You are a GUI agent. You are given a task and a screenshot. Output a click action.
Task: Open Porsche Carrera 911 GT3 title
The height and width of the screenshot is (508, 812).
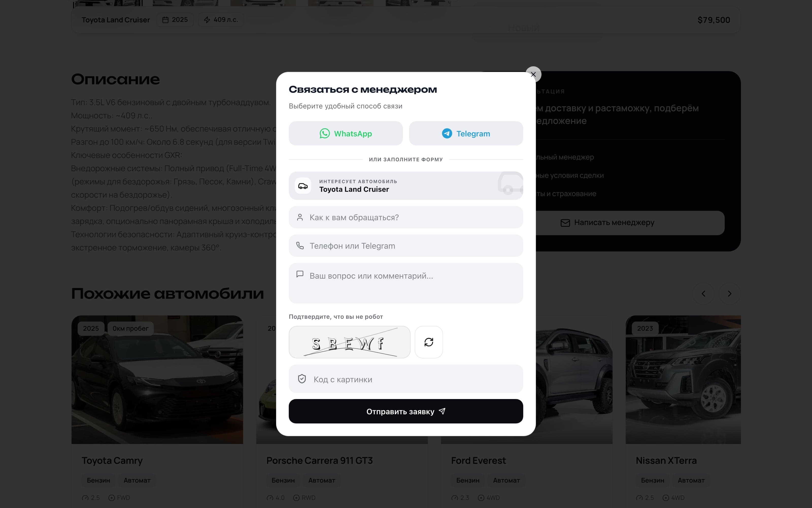319,460
